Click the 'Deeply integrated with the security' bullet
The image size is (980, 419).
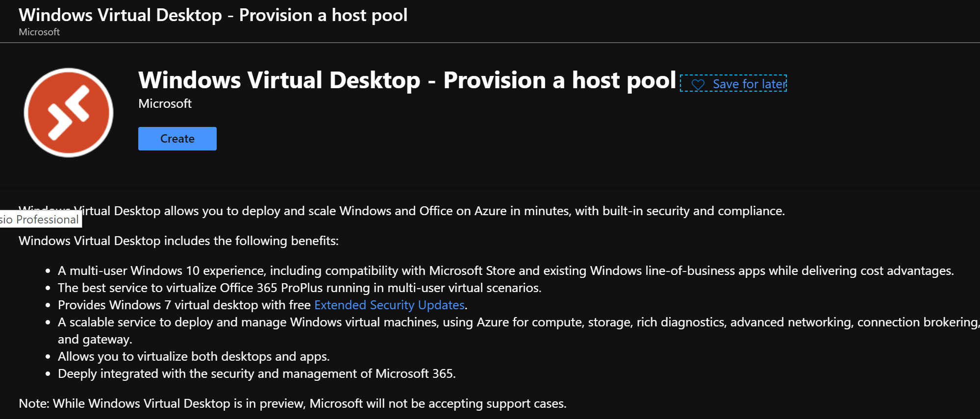click(x=257, y=373)
